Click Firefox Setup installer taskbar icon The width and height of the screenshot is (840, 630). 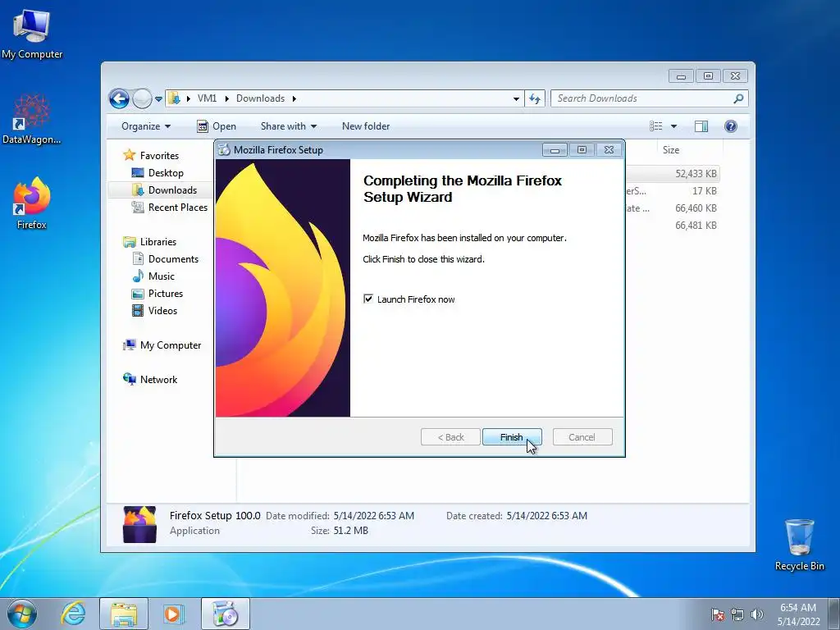[x=225, y=614]
